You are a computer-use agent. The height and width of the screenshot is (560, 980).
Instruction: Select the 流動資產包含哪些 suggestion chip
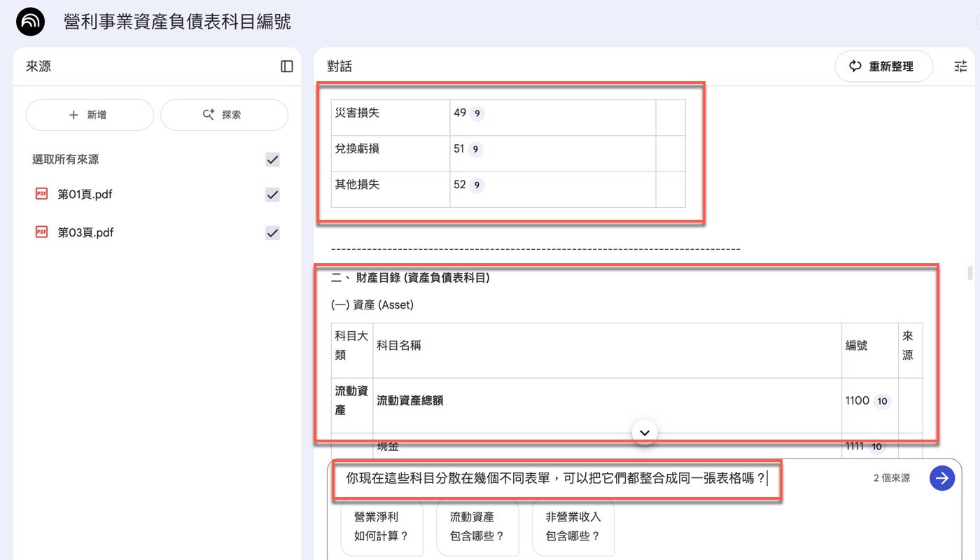[477, 528]
